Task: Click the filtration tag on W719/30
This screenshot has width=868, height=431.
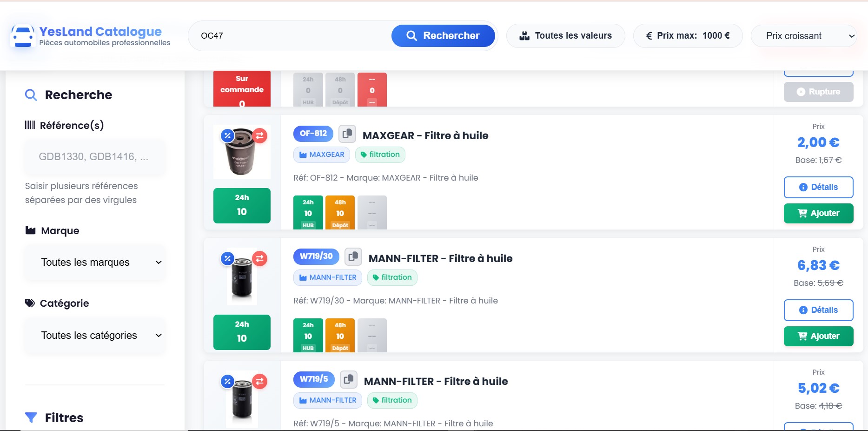Action: [392, 277]
